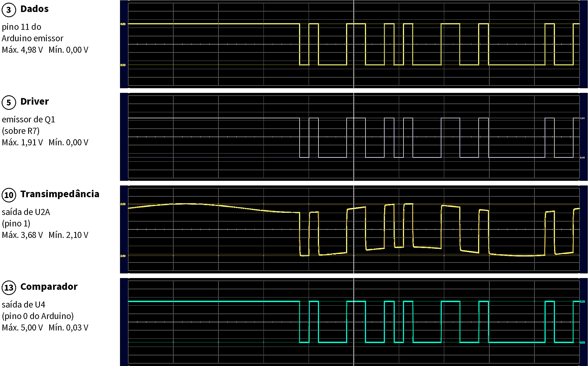The image size is (588, 366).
Task: Click the "Transimpedância" heading
Action: (60, 194)
